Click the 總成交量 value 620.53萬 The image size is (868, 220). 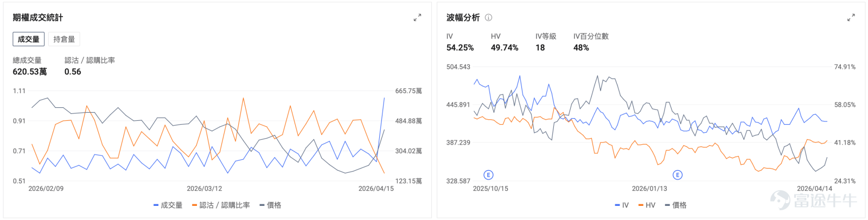30,72
